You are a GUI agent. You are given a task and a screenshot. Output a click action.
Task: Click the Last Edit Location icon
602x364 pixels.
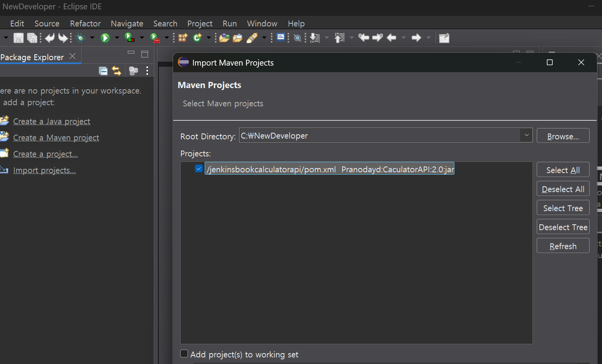[364, 38]
